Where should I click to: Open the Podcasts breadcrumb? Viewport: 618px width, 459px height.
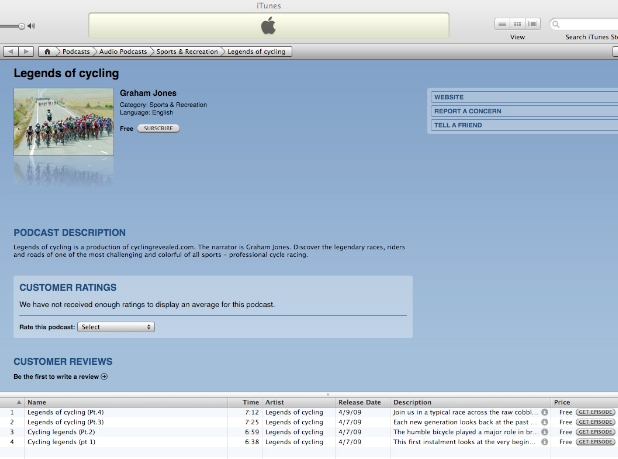[76, 52]
